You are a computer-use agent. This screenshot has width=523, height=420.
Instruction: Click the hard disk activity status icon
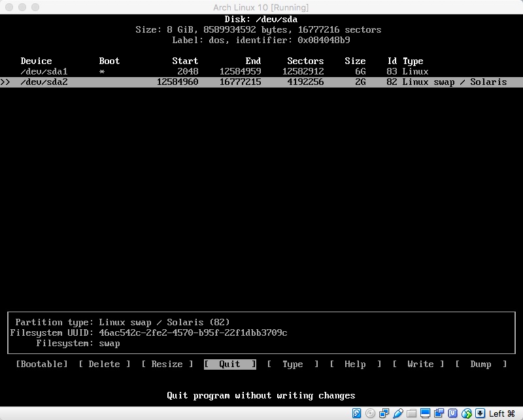pyautogui.click(x=357, y=413)
